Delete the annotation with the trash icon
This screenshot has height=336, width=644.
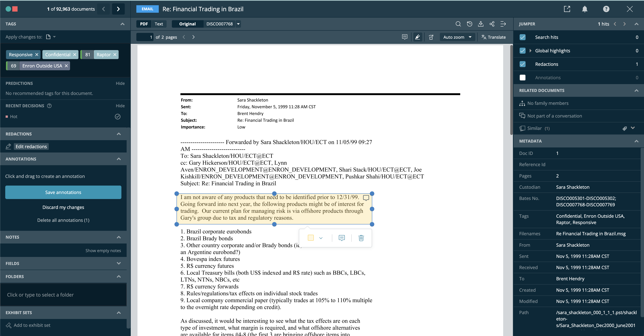(x=361, y=238)
